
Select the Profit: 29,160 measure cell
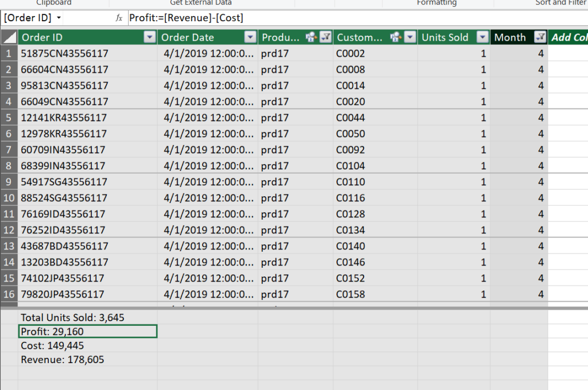coord(87,331)
